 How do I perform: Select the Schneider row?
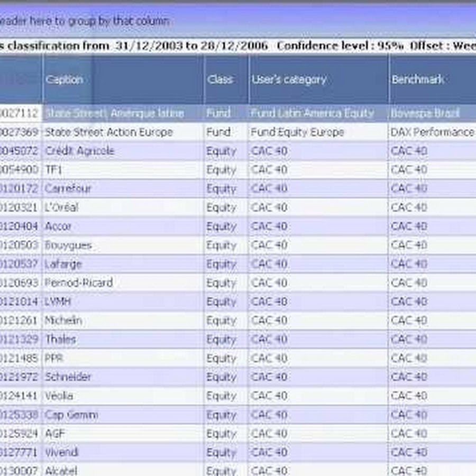68,377
